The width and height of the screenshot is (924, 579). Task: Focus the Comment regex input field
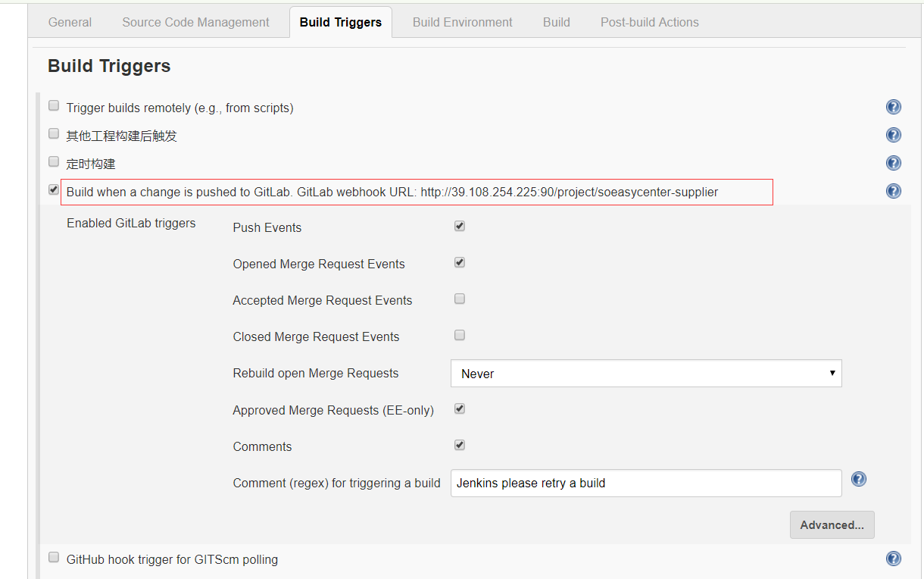(646, 483)
